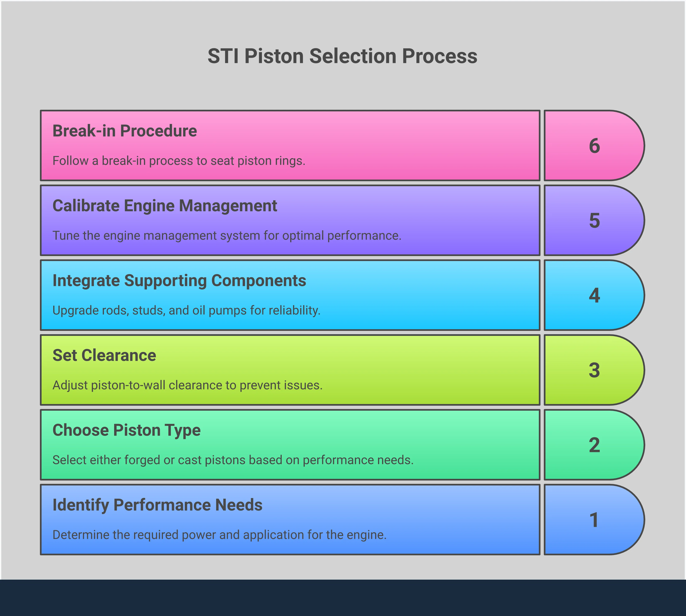Select the "Calibrate Engine Management" heading

click(165, 206)
